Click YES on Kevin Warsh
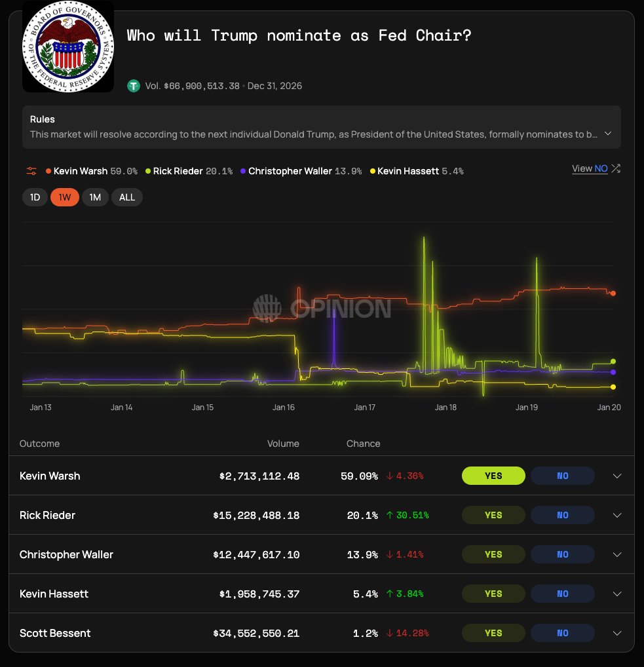The image size is (644, 667). click(x=493, y=476)
